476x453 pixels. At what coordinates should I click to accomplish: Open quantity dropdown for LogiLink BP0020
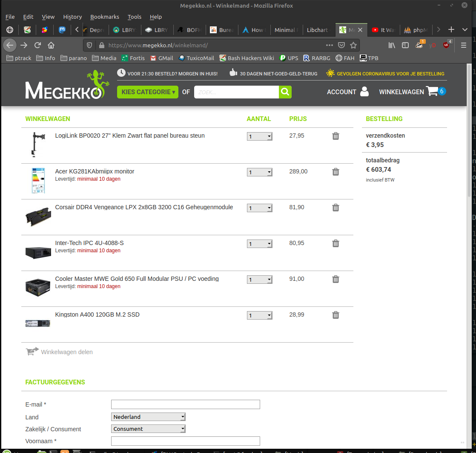pos(260,136)
